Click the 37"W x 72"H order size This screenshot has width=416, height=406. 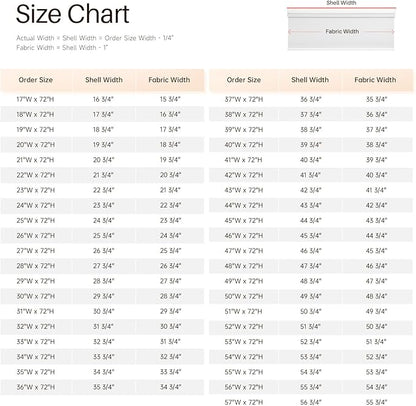pos(244,99)
